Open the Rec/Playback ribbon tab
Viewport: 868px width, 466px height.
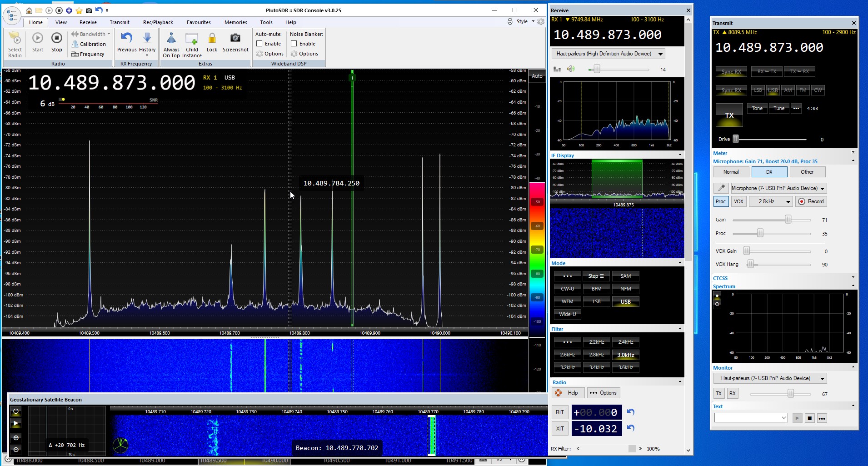158,22
